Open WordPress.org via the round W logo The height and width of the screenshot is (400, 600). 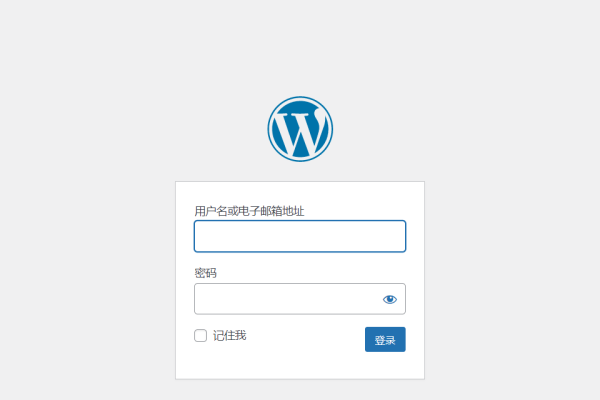(300, 129)
